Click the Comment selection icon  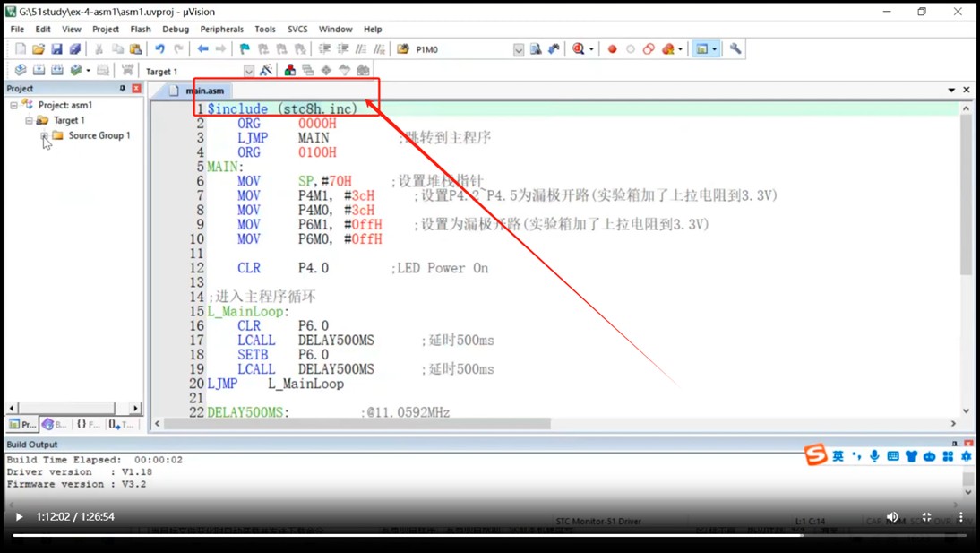coord(361,48)
